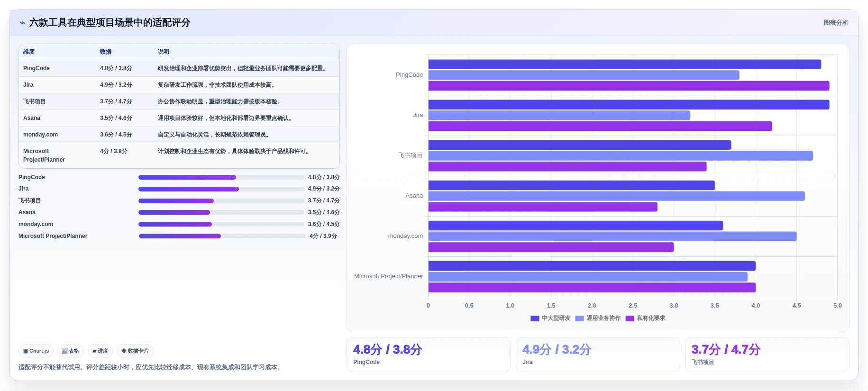Click 飞书项目's 私有化要求 bar in chart
The height and width of the screenshot is (391, 868).
[x=567, y=167]
